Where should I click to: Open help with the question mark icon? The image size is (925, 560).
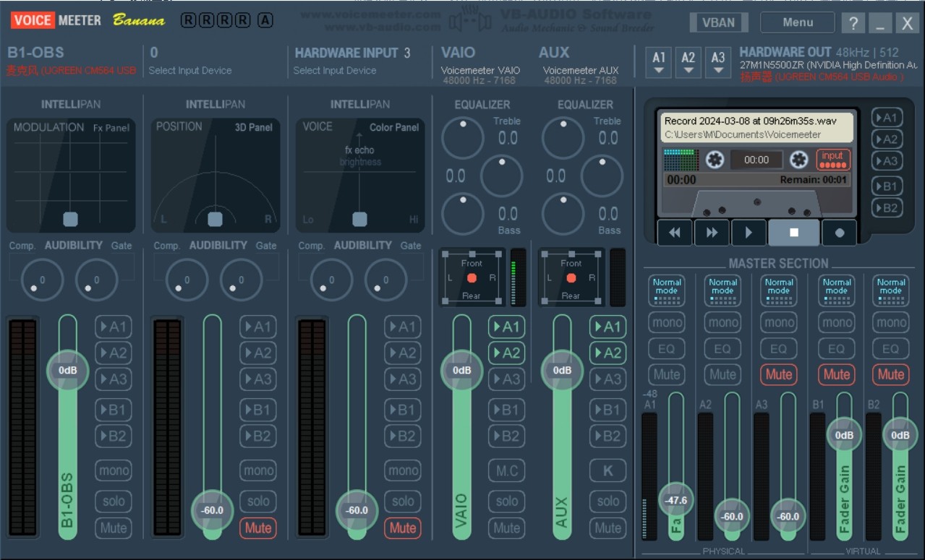[x=853, y=22]
